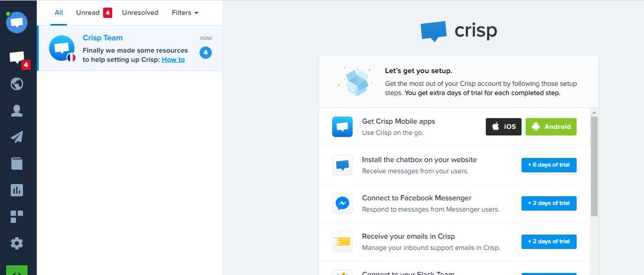
Task: Click 'Install the chatbox on your website' text
Action: [x=419, y=160]
